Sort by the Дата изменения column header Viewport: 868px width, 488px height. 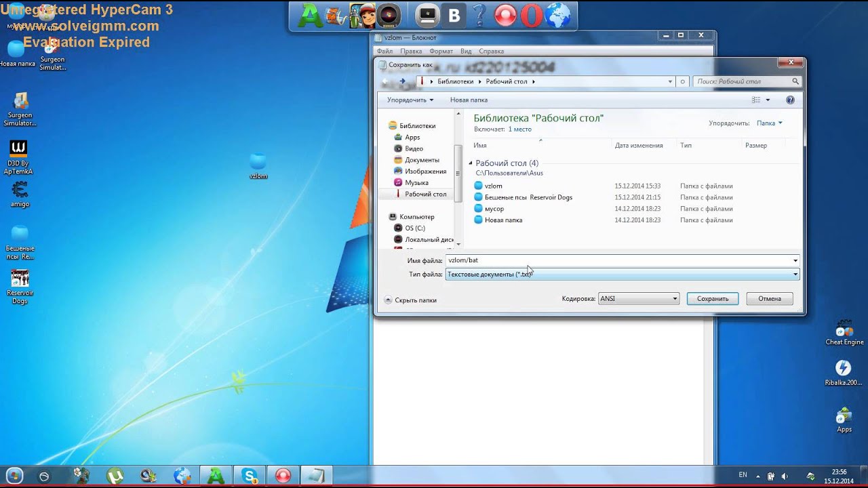click(638, 145)
